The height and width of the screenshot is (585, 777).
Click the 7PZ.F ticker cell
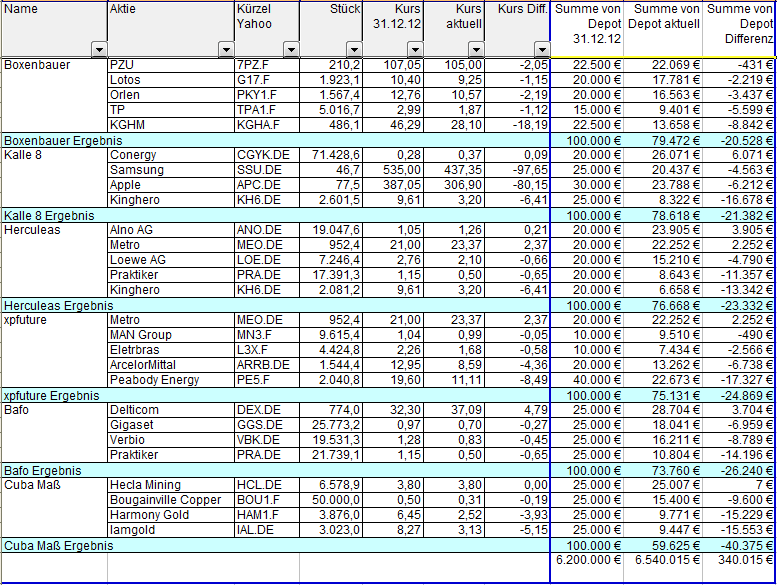[267, 65]
